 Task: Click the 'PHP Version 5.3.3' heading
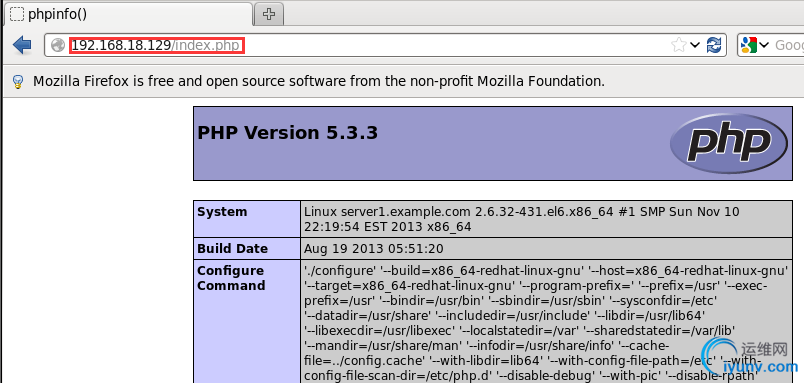click(288, 133)
